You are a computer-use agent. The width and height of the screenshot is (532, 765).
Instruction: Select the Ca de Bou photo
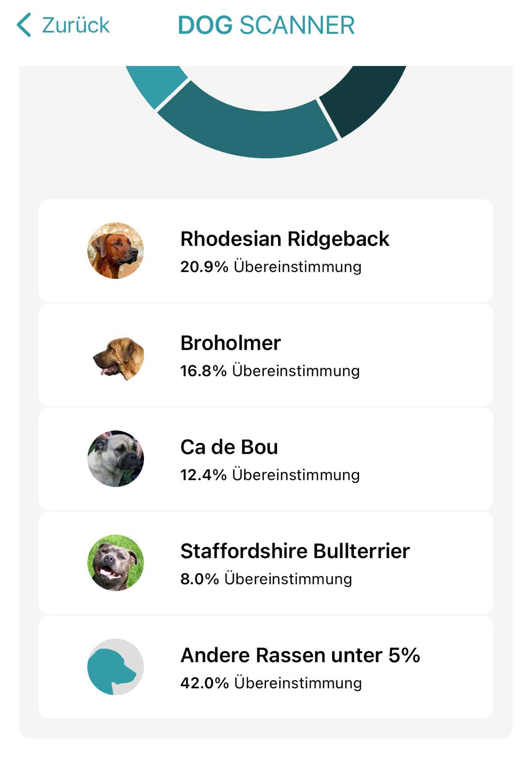tap(116, 459)
